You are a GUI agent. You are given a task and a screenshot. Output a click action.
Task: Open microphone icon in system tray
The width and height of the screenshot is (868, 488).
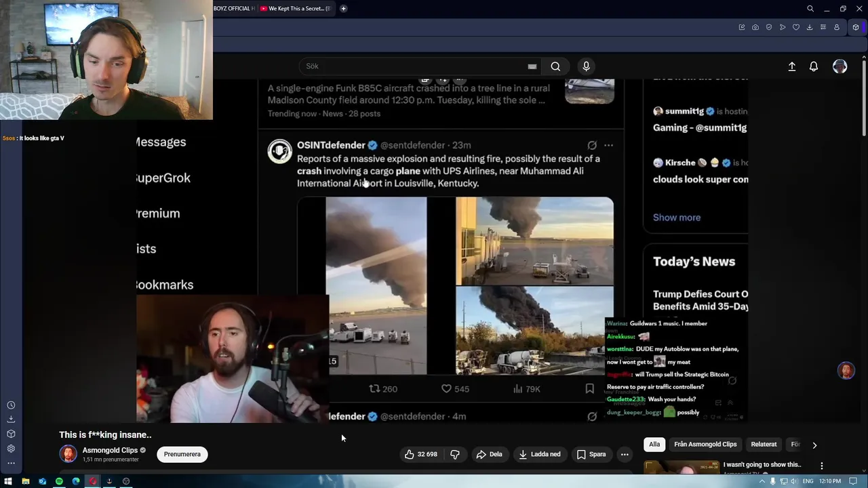click(772, 481)
